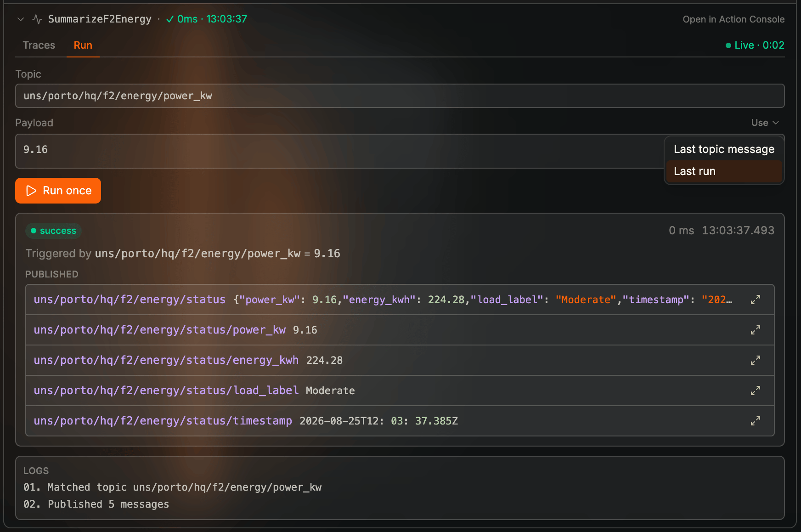Collapse the SummarizeF2Energy section chevron
Screen dimensions: 801x532
click(20, 19)
